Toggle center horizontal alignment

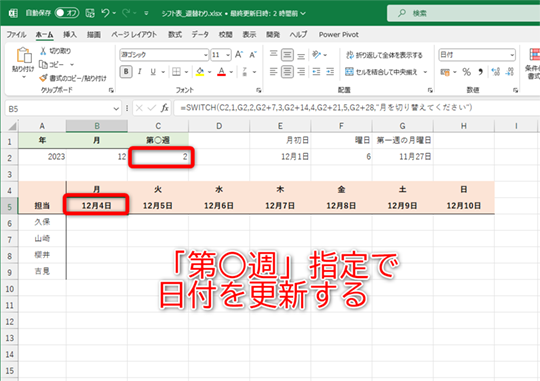(287, 72)
